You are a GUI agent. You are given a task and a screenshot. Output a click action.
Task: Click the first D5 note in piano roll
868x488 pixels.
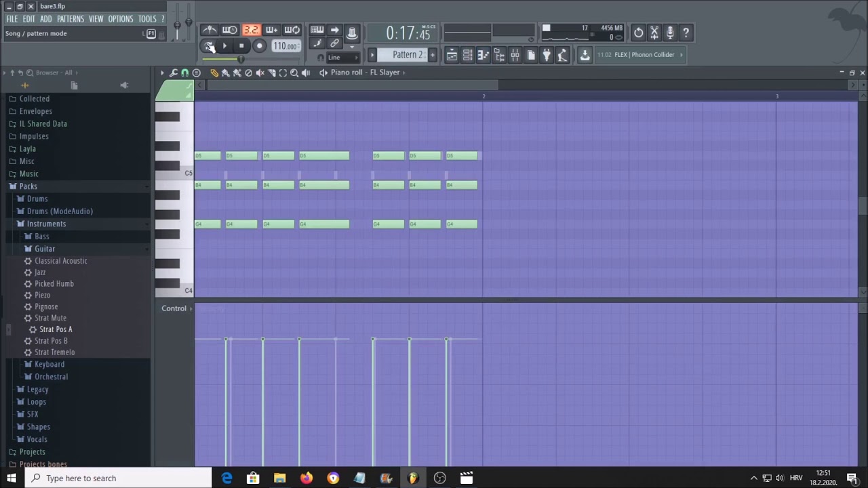(208, 156)
